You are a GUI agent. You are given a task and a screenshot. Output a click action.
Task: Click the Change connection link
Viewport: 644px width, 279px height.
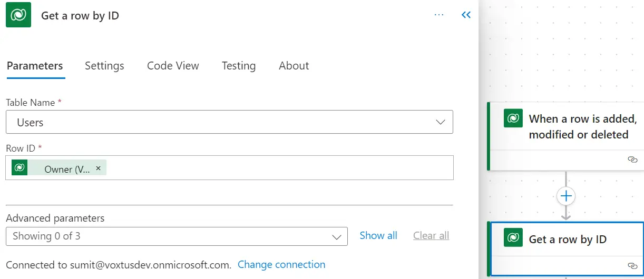click(x=281, y=264)
